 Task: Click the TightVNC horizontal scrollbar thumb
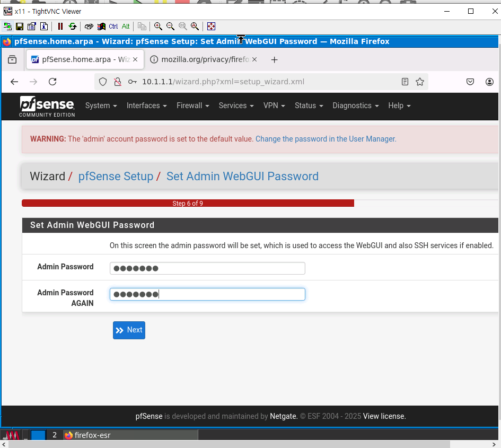coord(229,444)
